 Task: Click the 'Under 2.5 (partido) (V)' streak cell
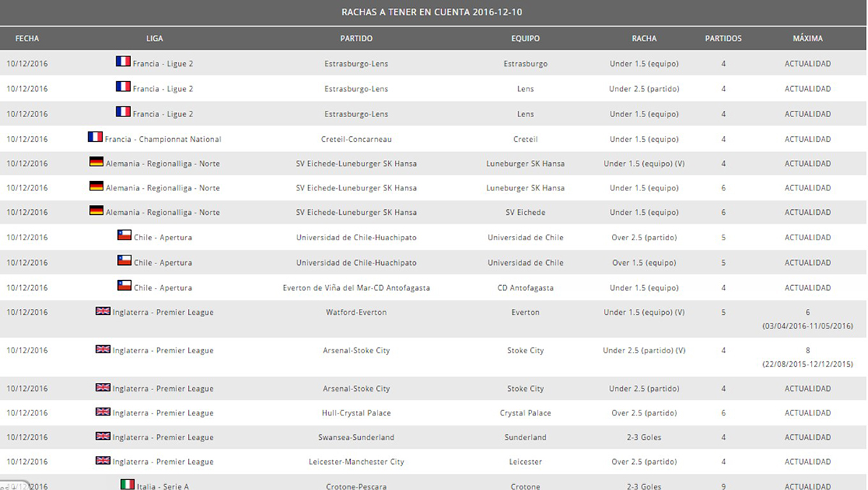pyautogui.click(x=644, y=350)
